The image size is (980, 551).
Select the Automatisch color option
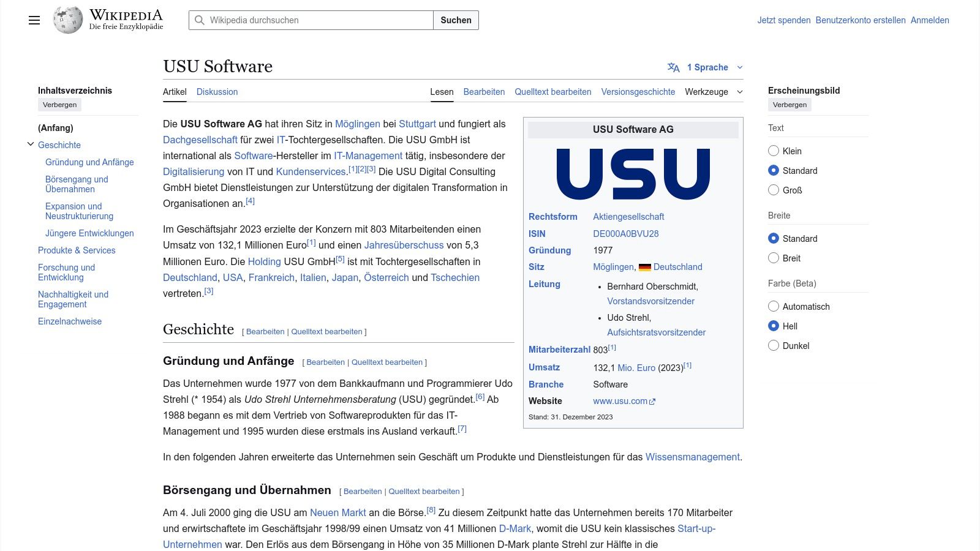click(x=774, y=306)
